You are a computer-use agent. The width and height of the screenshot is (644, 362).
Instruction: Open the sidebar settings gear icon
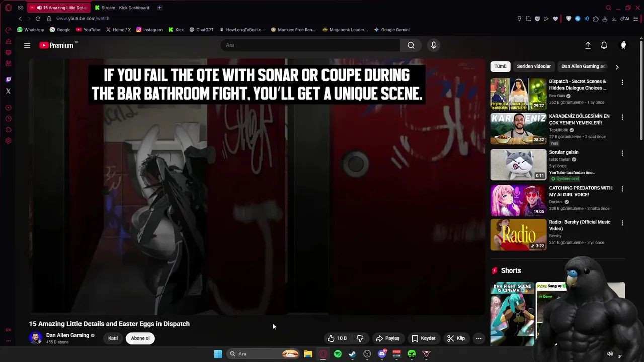point(8,141)
